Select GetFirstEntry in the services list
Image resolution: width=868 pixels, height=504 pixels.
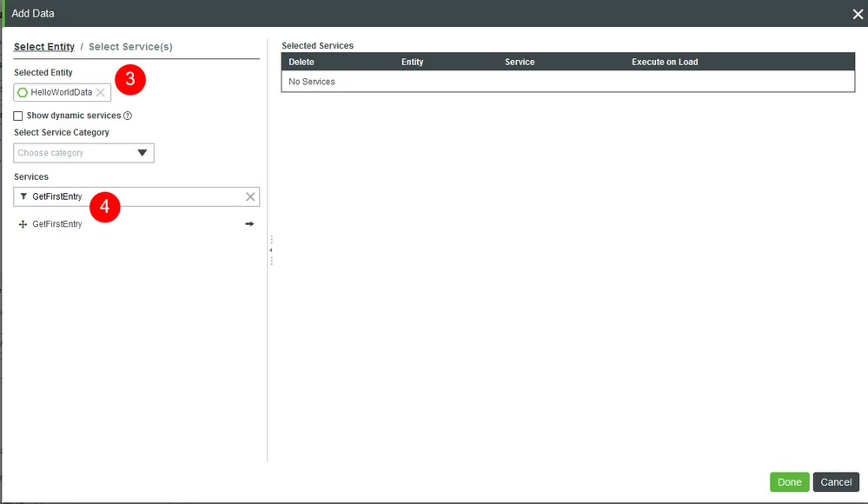(x=56, y=223)
